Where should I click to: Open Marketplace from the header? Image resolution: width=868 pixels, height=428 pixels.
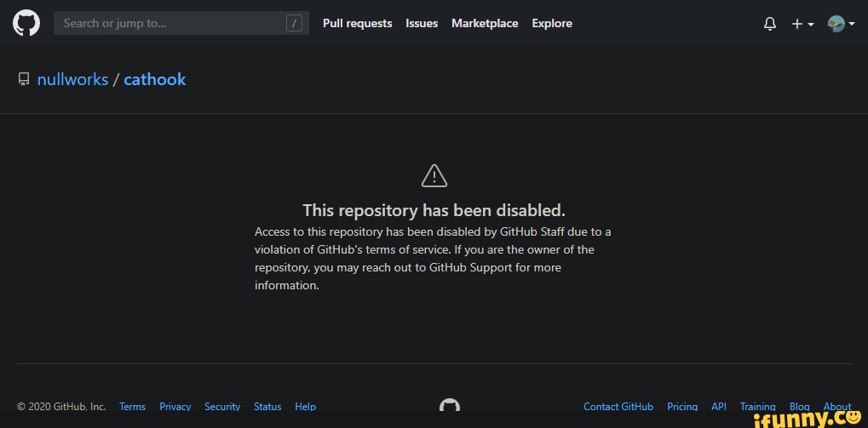click(x=485, y=23)
